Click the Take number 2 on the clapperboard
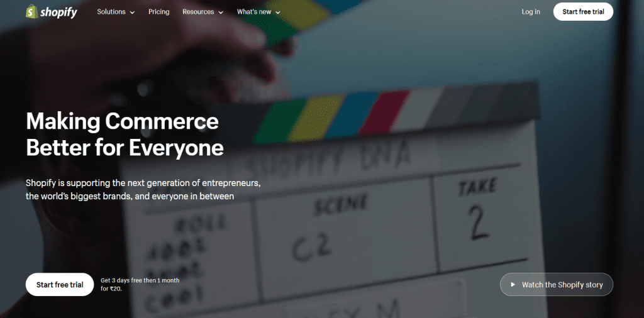 [x=479, y=221]
